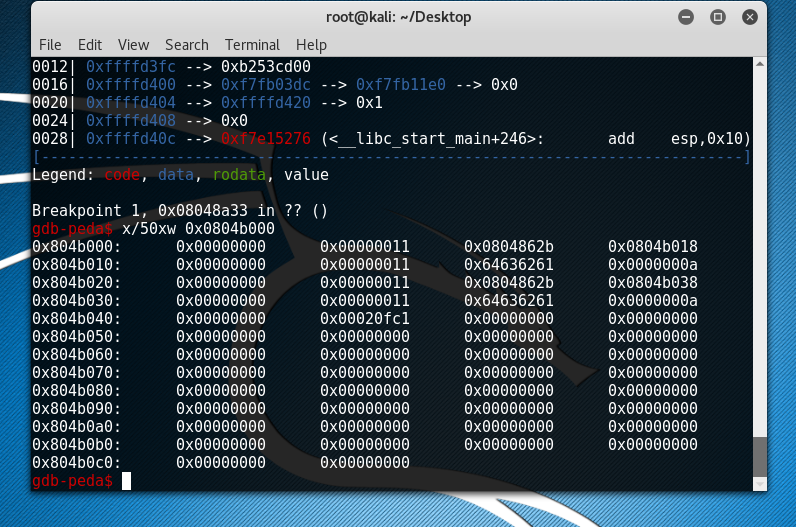Click the x/50xw 0x0804b000 command text

coord(198,228)
